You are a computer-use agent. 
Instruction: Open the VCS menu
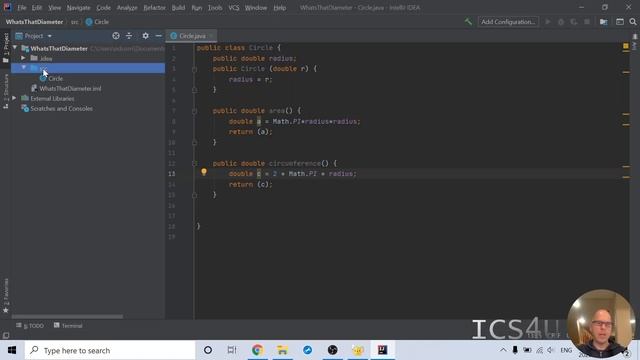[x=233, y=8]
